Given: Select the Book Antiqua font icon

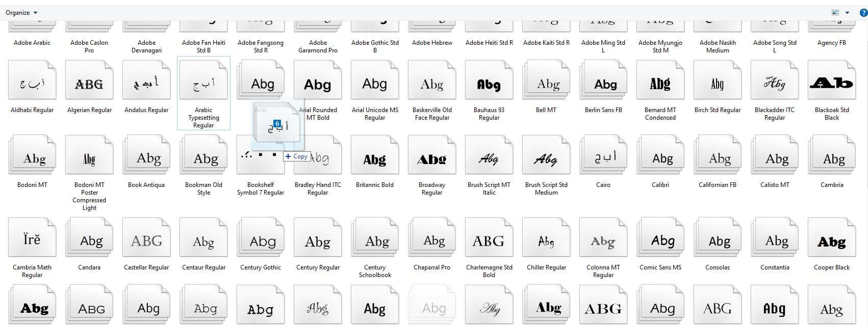Looking at the screenshot, I should coord(146,155).
